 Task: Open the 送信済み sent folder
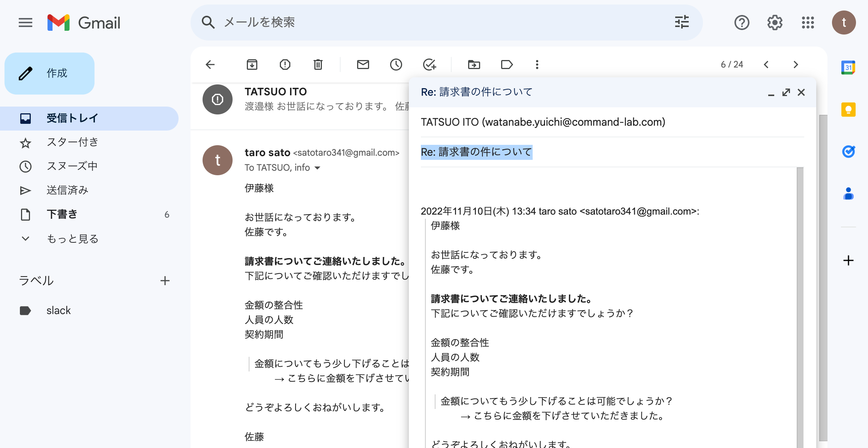89,191
